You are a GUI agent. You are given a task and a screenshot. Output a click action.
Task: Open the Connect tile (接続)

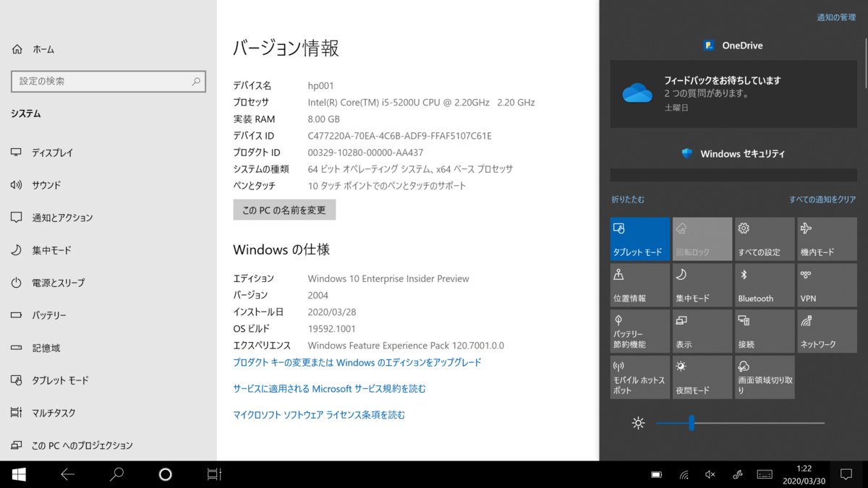(x=765, y=331)
